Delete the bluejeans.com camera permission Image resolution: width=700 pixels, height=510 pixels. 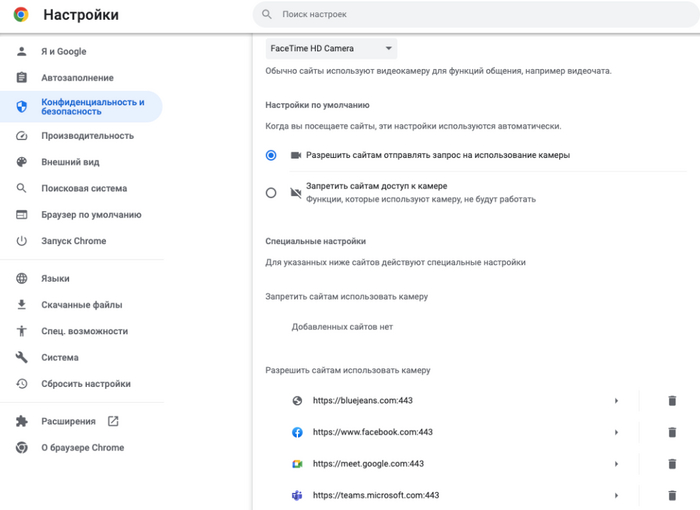pos(672,401)
